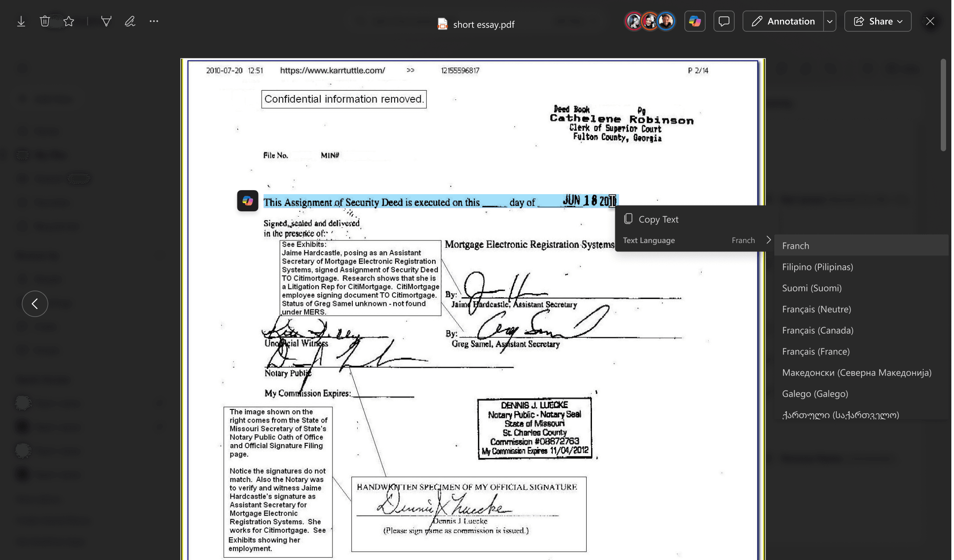Image resolution: width=954 pixels, height=560 pixels.
Task: Click the 'Cathelene Robinson' clerk name
Action: [x=622, y=119]
